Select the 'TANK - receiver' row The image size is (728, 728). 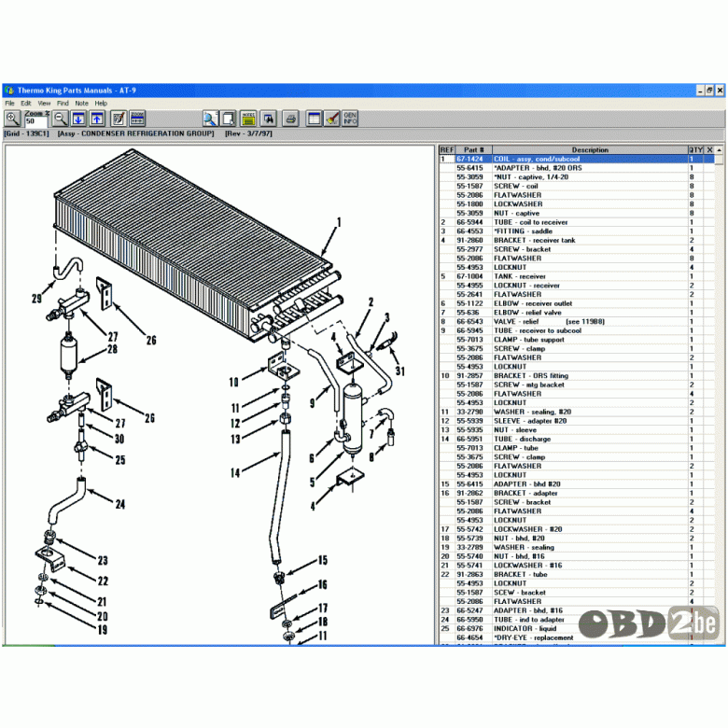577,276
